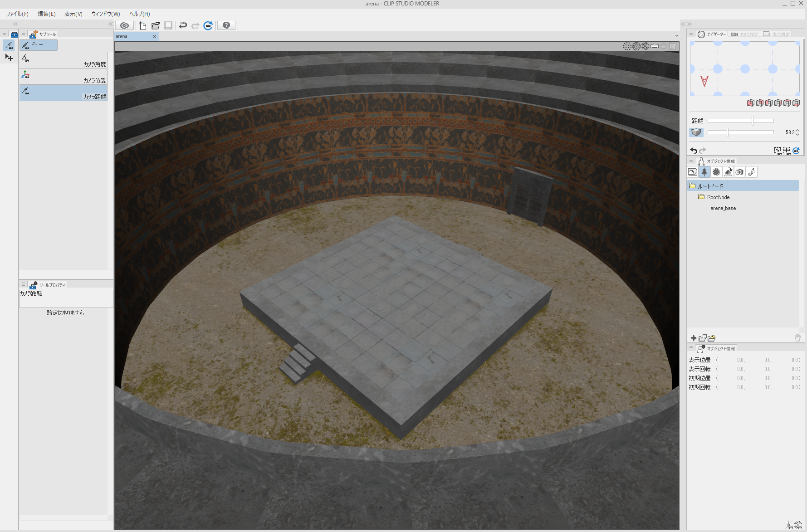
Task: Click the blue camera rotation reset icon
Action: click(796, 150)
